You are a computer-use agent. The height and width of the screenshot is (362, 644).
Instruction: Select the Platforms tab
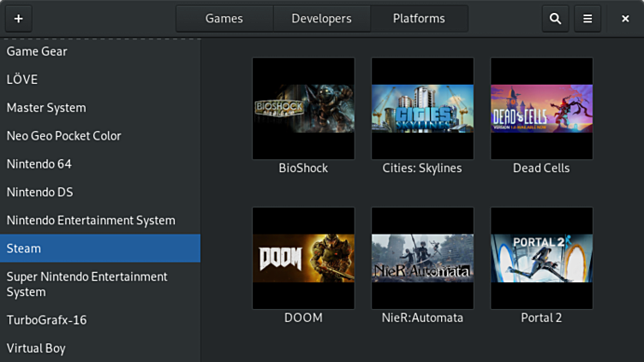pos(419,18)
